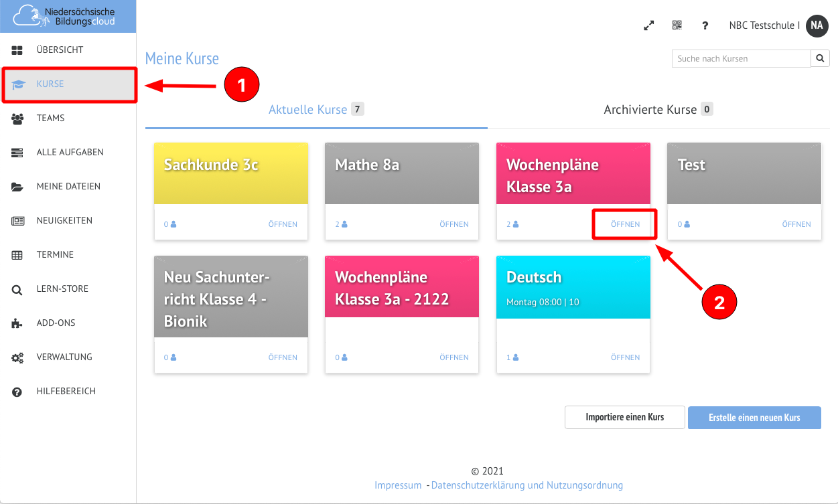Click Importiere einen Kurs button
838x504 pixels.
(x=624, y=418)
